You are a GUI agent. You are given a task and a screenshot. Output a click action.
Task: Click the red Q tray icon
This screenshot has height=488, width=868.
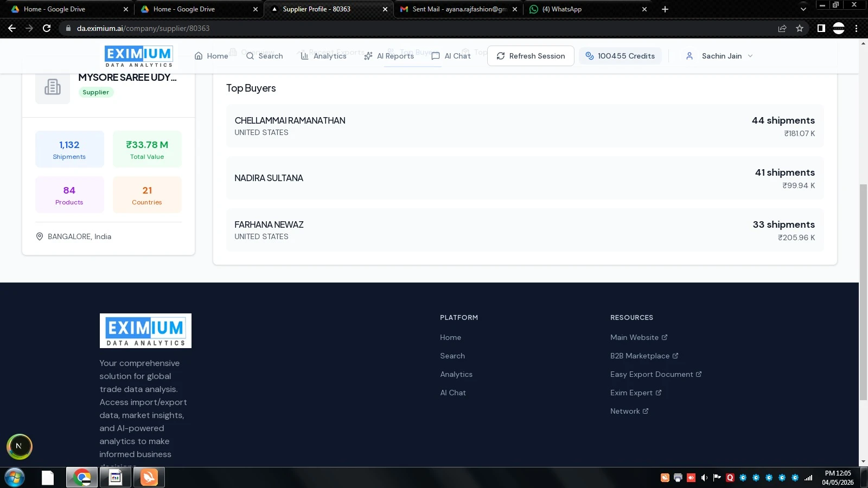click(730, 478)
